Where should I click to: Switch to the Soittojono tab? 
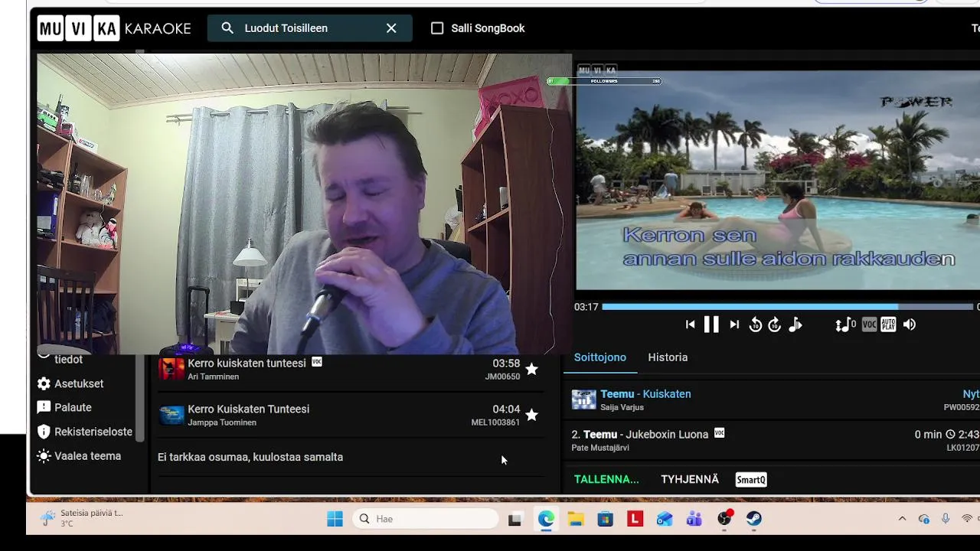click(x=600, y=357)
